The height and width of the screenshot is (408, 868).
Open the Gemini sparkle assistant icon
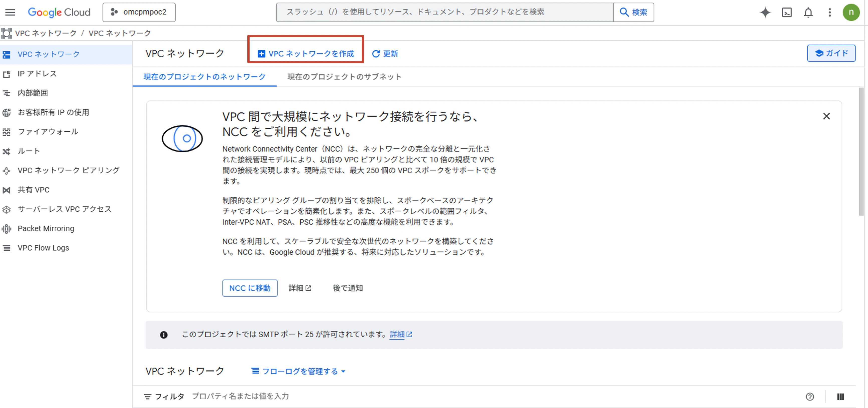tap(765, 13)
